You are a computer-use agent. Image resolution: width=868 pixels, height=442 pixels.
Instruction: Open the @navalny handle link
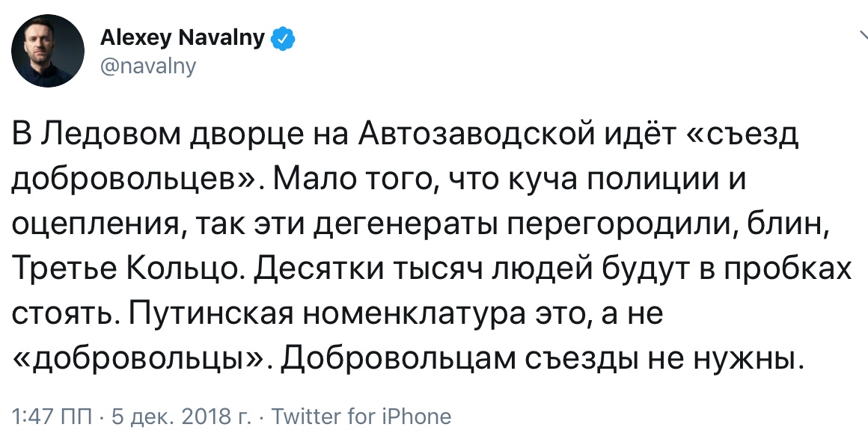point(148,67)
